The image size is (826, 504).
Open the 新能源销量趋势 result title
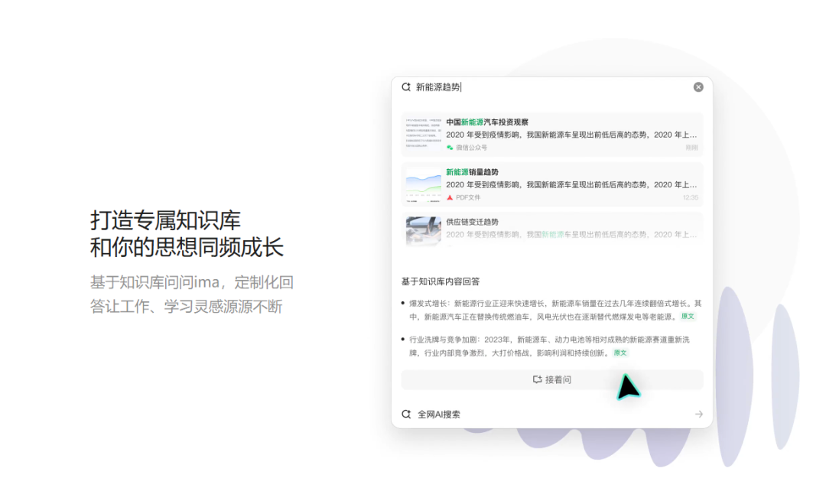(472, 172)
